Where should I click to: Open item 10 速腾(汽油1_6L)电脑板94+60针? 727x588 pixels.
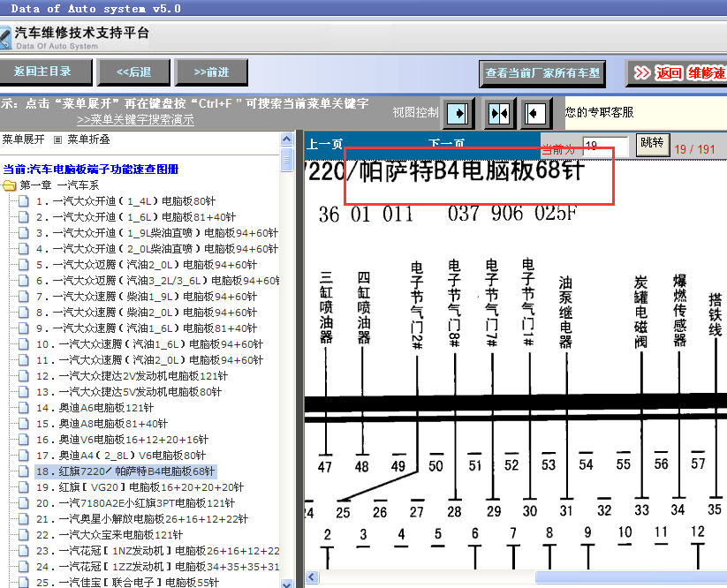coord(150,344)
